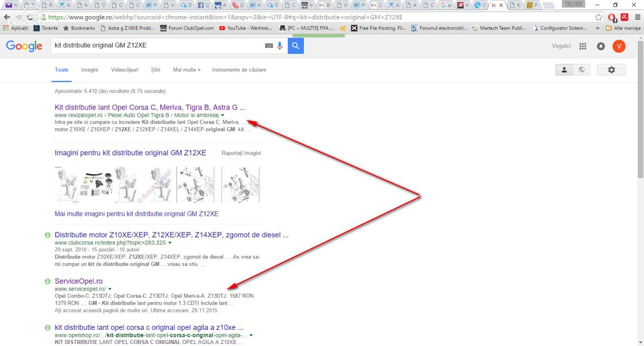The width and height of the screenshot is (644, 346).
Task: Open the Alte marcaje bookmarks folder
Action: pyautogui.click(x=623, y=28)
